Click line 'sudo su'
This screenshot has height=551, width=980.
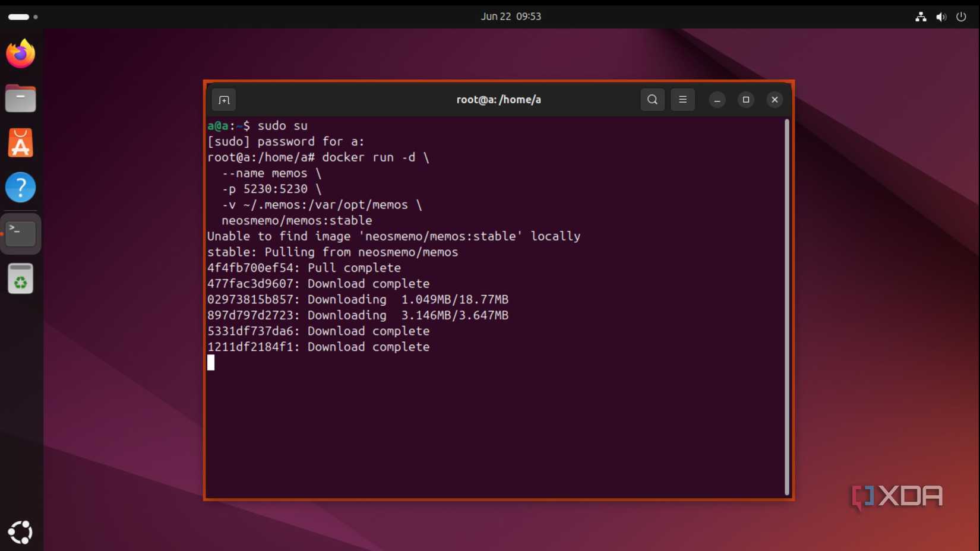pos(257,126)
